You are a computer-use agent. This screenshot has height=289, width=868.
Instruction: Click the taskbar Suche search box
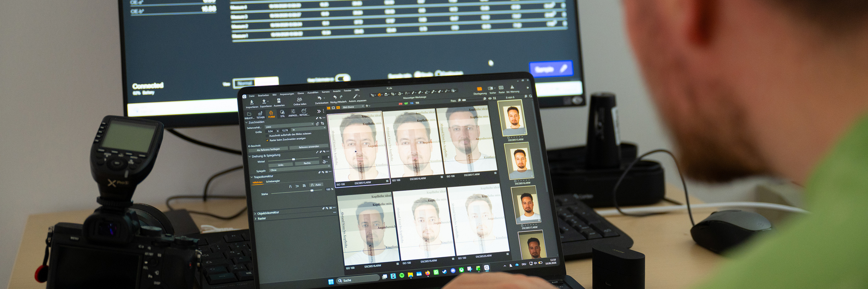point(358,280)
